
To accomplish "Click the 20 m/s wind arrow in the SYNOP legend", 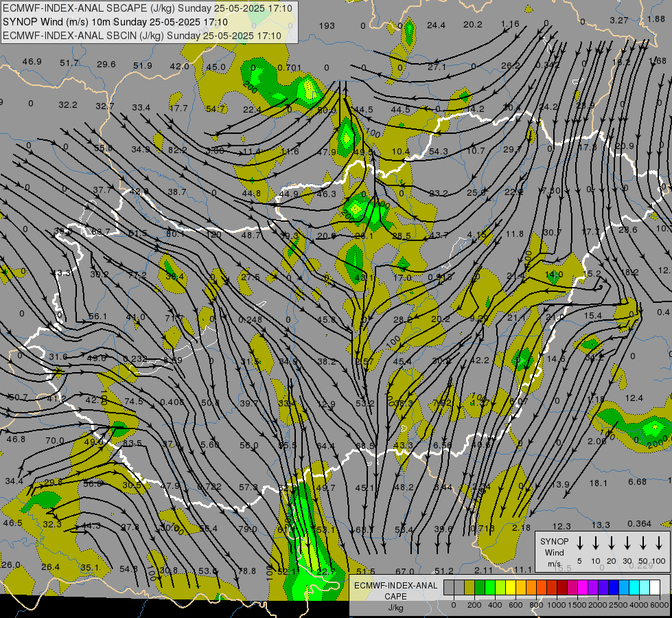I will (x=612, y=543).
